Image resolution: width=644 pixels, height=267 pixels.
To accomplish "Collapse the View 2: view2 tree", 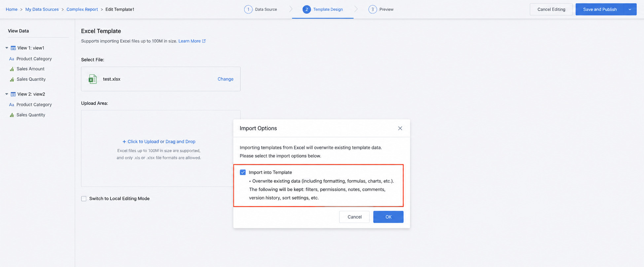I will (x=7, y=94).
